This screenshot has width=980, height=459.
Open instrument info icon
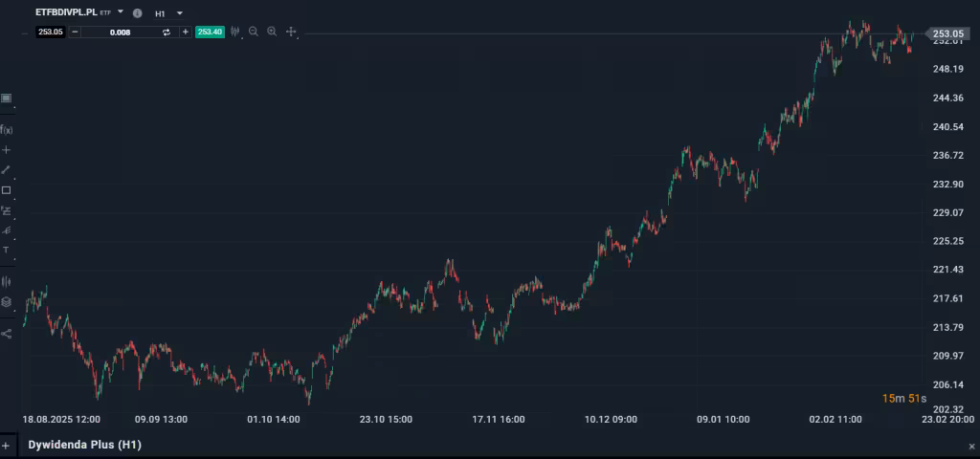coord(137,13)
